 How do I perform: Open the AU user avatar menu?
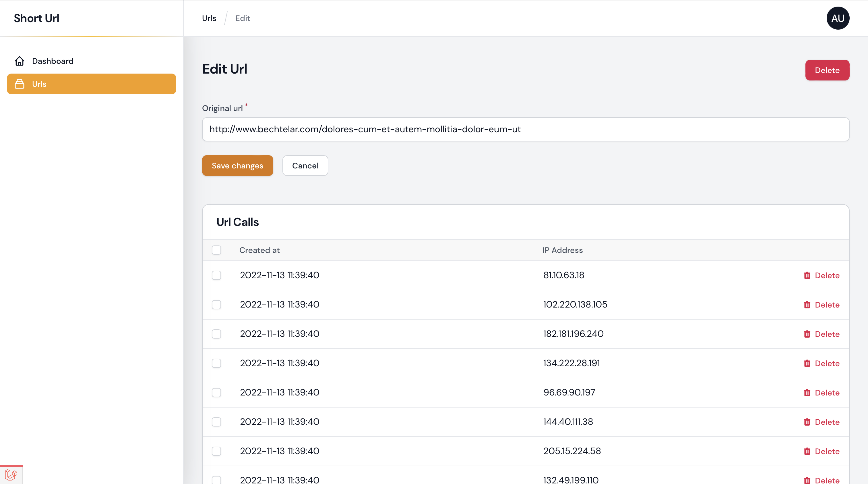click(838, 18)
